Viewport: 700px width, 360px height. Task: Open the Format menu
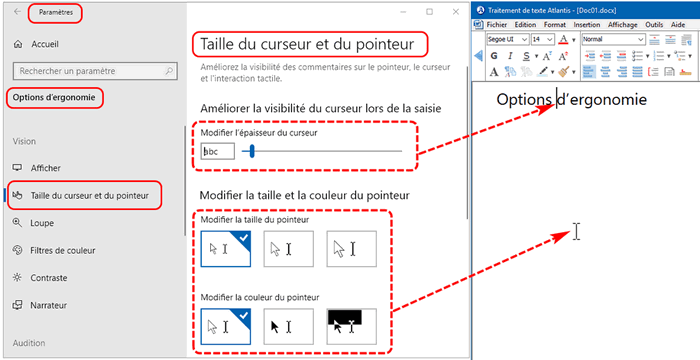pyautogui.click(x=555, y=25)
